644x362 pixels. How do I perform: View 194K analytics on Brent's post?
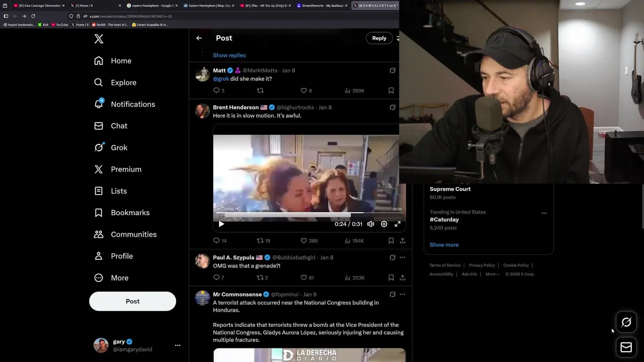(354, 241)
